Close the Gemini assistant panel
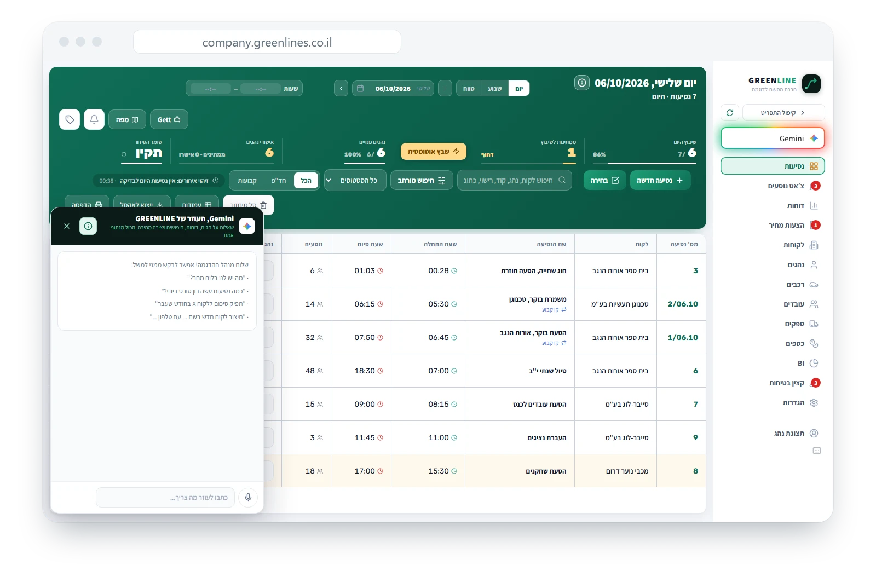Screen dimensions: 876x588 (67, 226)
